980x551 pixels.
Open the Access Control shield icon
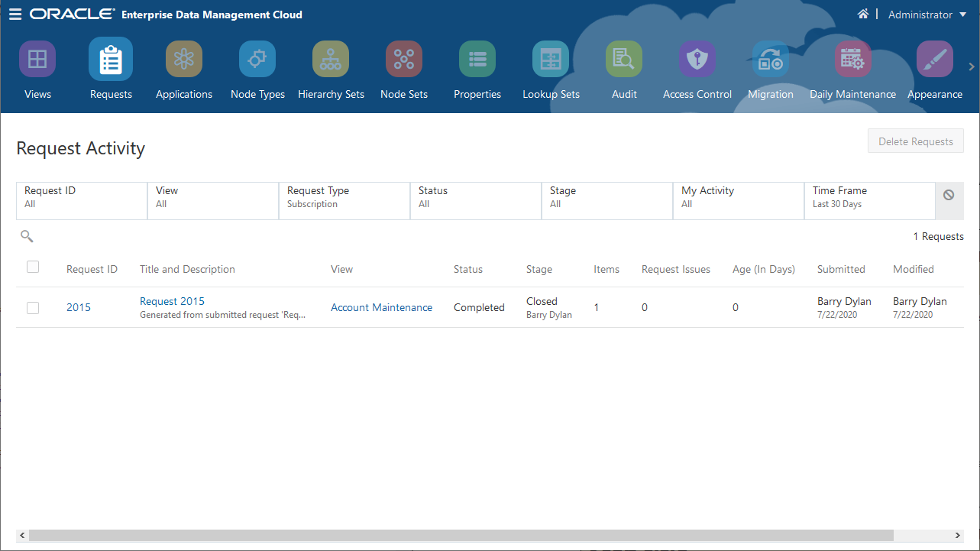coord(697,60)
